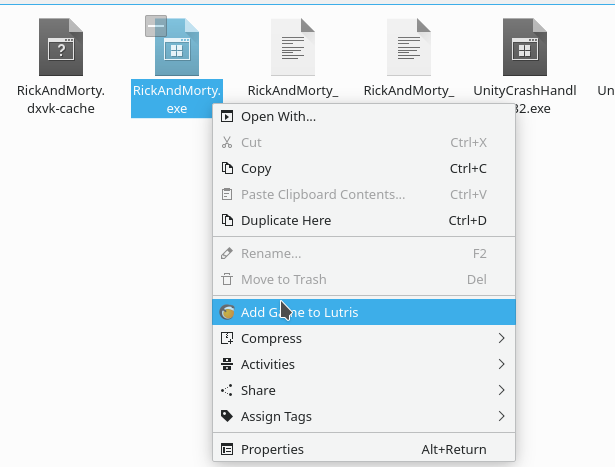This screenshot has width=615, height=467.
Task: Click the Ctrl+C shortcut text
Action: tap(468, 168)
